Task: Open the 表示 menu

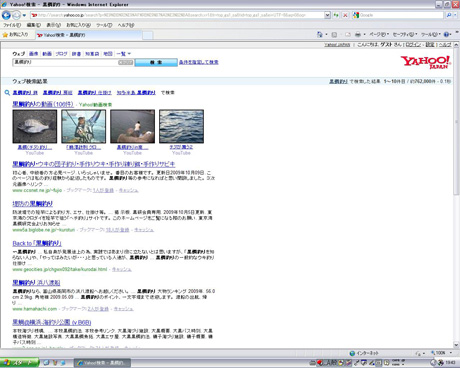Action: [x=53, y=25]
